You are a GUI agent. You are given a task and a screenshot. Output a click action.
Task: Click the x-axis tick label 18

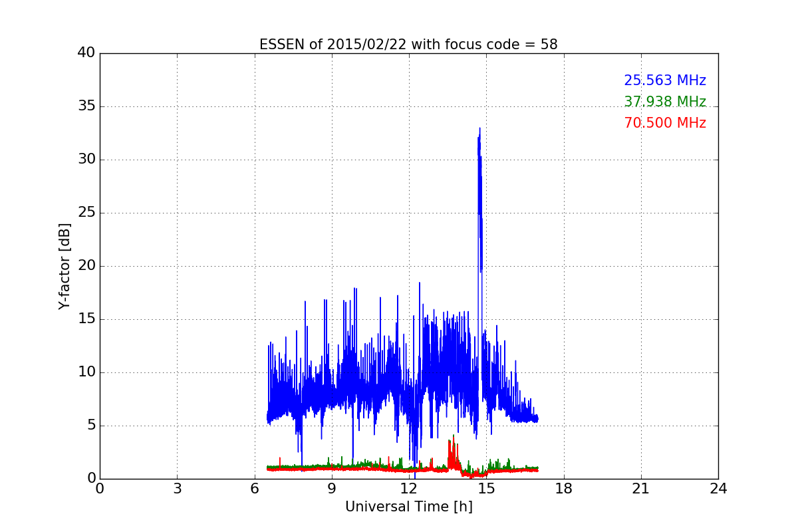(563, 488)
